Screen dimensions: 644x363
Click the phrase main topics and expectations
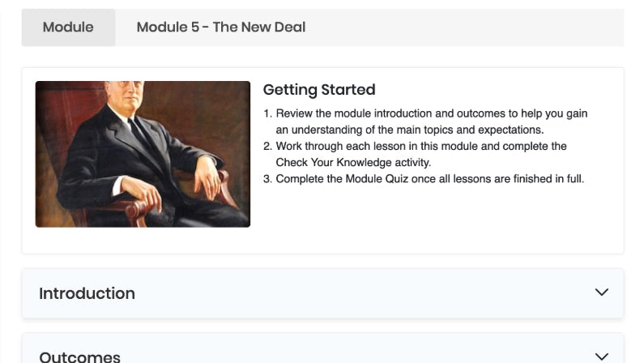pos(466,130)
